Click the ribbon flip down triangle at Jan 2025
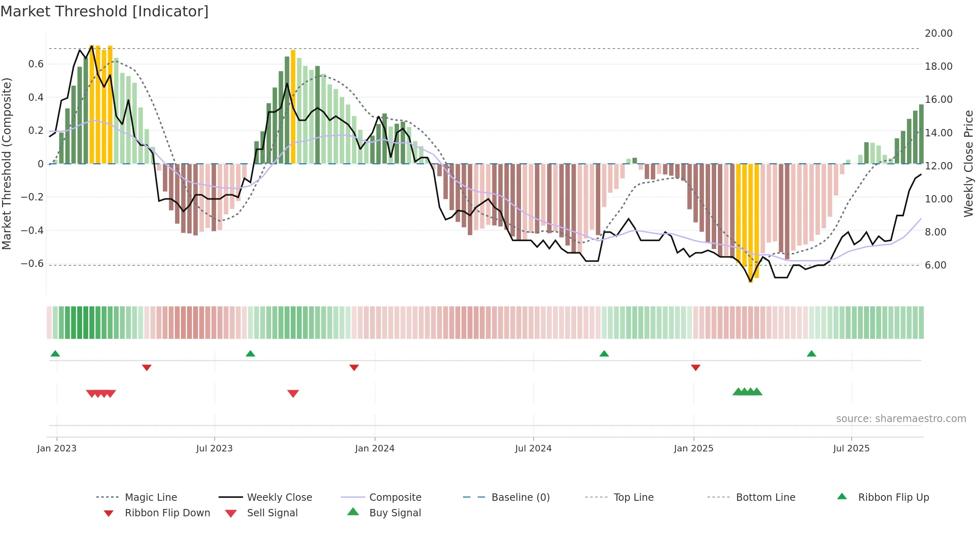The width and height of the screenshot is (980, 551). [696, 368]
